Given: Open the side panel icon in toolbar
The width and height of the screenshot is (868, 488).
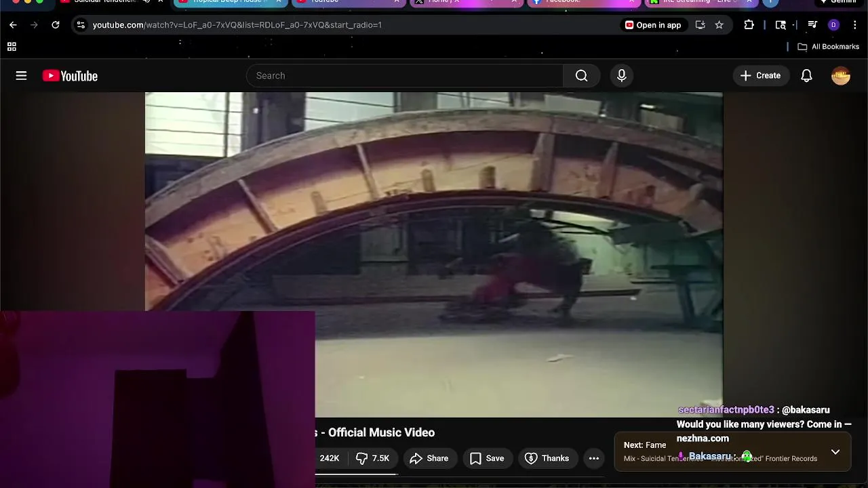Looking at the screenshot, I should [781, 25].
